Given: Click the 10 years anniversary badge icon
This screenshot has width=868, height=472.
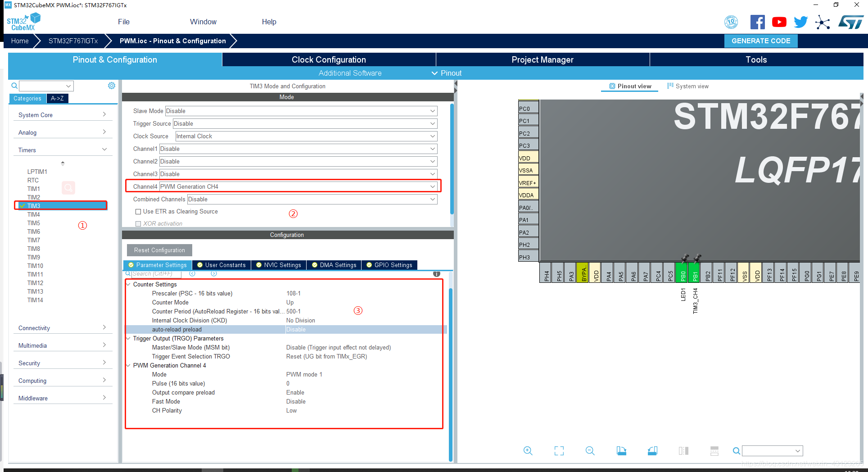Looking at the screenshot, I should 731,22.
